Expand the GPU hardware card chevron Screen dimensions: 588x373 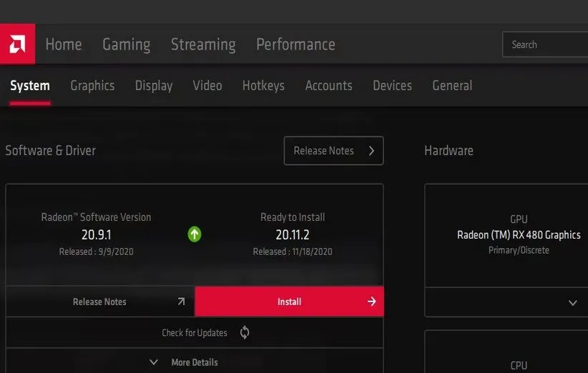tap(572, 303)
